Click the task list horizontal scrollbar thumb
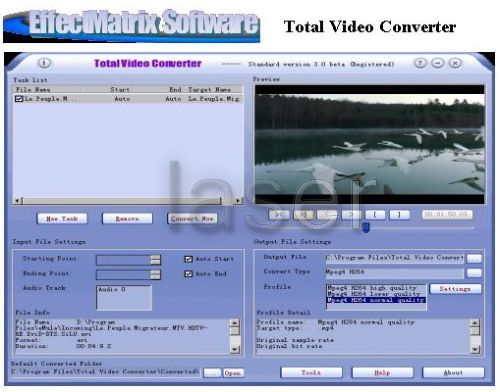This screenshot has width=500, height=392. (122, 200)
